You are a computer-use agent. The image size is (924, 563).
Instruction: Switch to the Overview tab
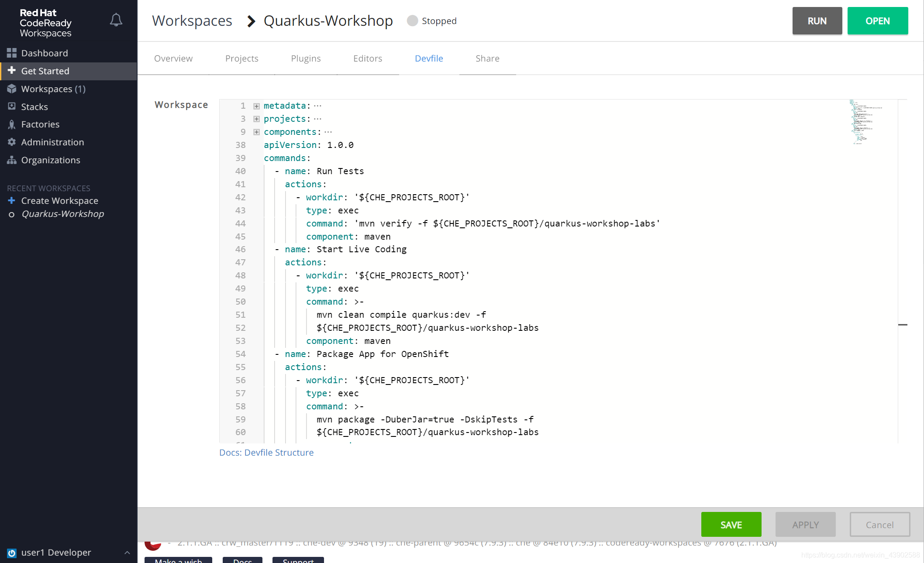(x=173, y=58)
